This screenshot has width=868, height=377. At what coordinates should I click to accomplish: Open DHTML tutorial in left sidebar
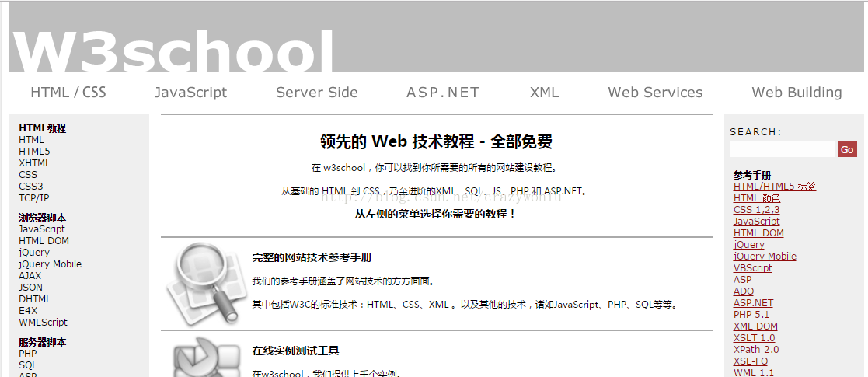coord(35,299)
